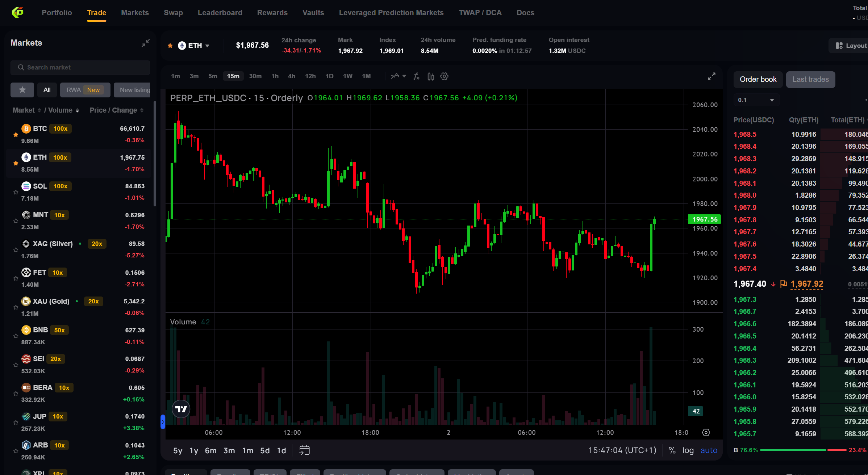
Task: Collapse the Markets panel using its corner icon
Action: [146, 43]
